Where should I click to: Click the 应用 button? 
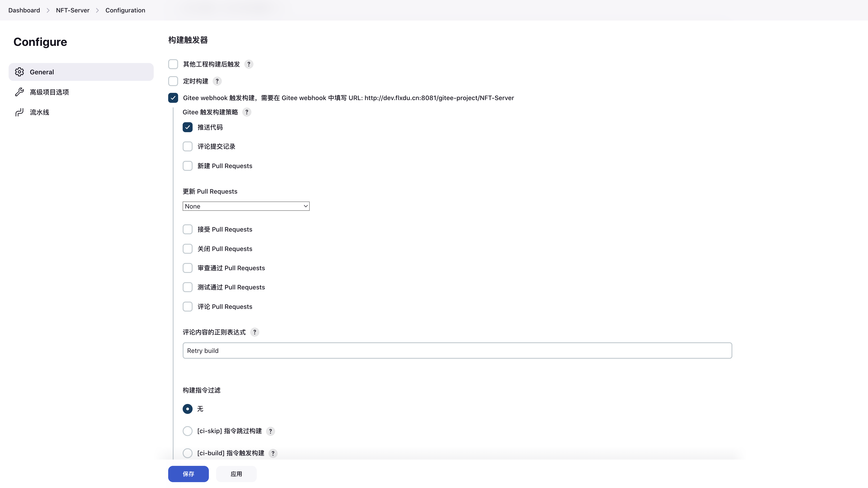point(236,474)
